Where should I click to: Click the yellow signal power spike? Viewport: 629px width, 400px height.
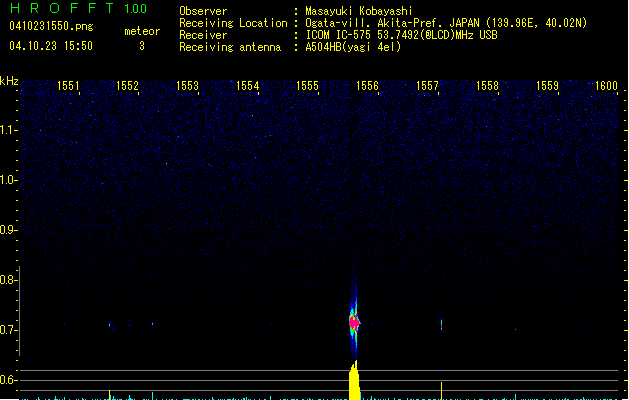[353, 381]
